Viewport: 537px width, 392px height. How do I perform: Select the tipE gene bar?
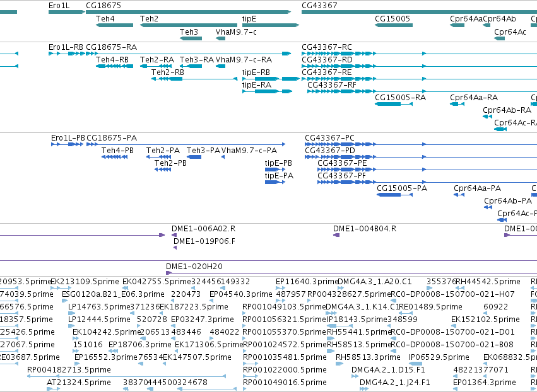271,25
